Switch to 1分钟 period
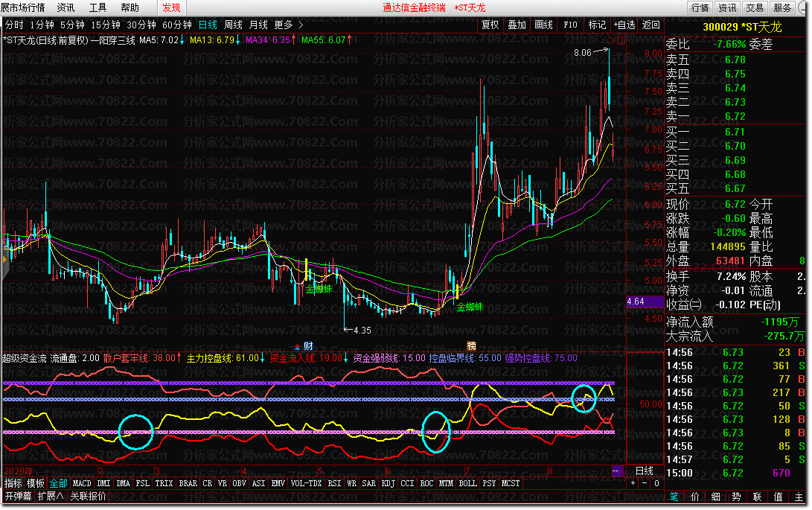This screenshot has width=812, height=510. coord(42,25)
